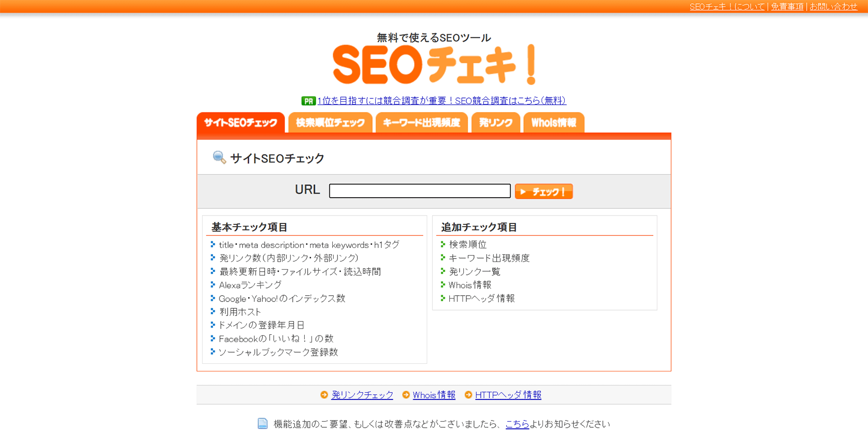The width and height of the screenshot is (868, 437).
Task: Open the SEO競合調査 promotional link
Action: tap(441, 101)
